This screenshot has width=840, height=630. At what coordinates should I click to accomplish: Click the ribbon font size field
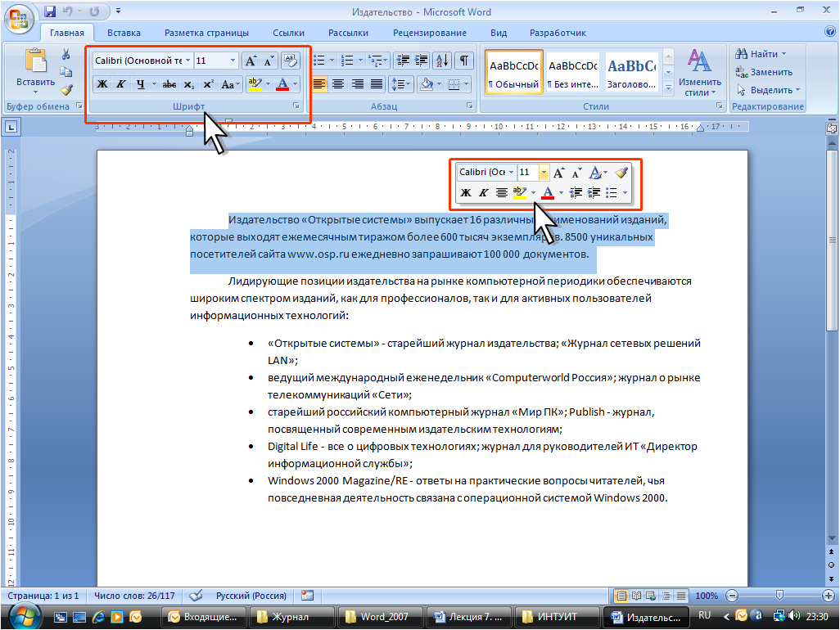(x=210, y=61)
